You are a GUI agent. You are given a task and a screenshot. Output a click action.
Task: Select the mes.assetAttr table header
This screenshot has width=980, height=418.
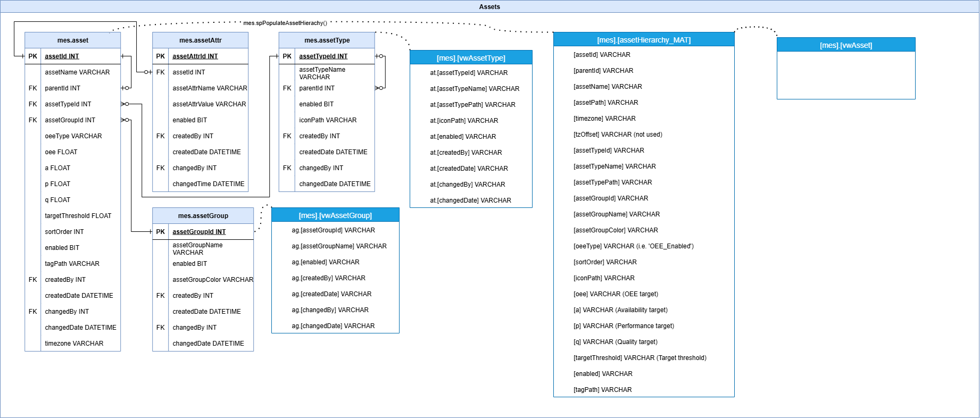coord(201,40)
